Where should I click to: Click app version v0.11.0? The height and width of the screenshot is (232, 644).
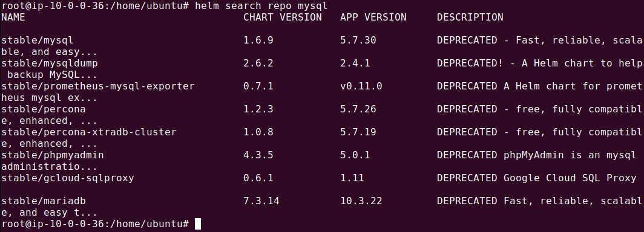361,86
